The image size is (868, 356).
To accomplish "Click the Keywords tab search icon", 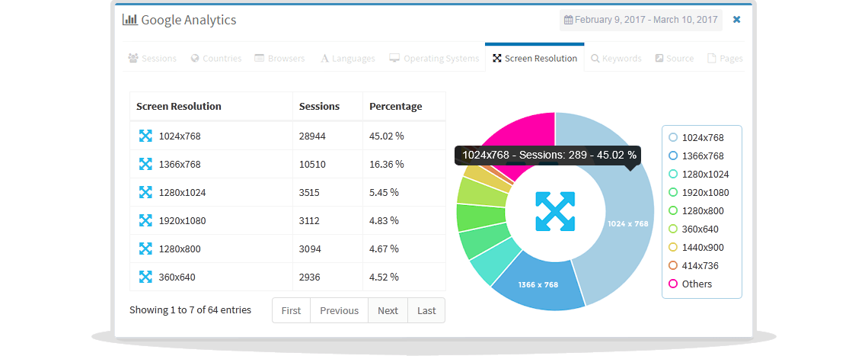I will pos(595,58).
